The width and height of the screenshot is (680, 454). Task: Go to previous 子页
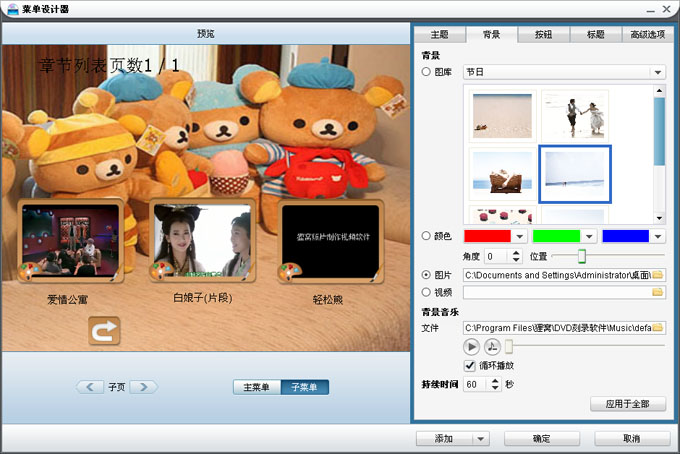coord(90,387)
